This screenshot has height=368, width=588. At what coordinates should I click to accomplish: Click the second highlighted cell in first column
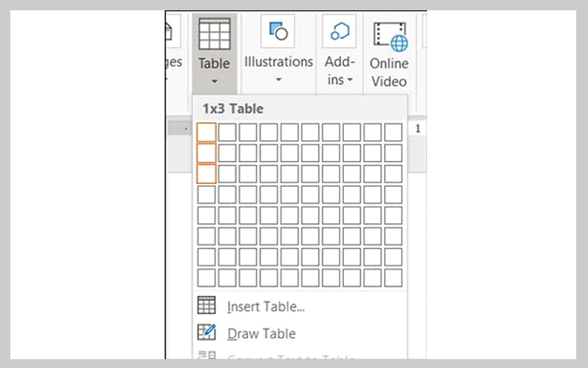click(207, 153)
